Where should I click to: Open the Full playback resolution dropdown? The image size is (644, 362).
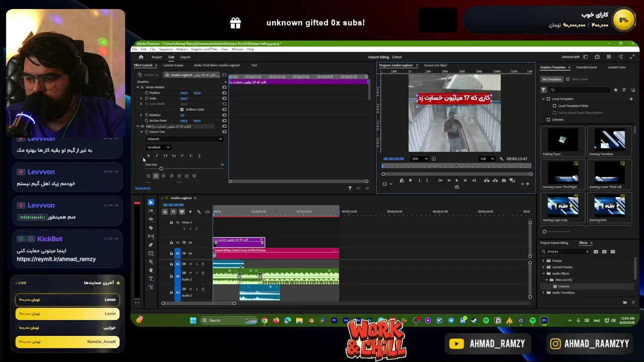[x=487, y=159]
